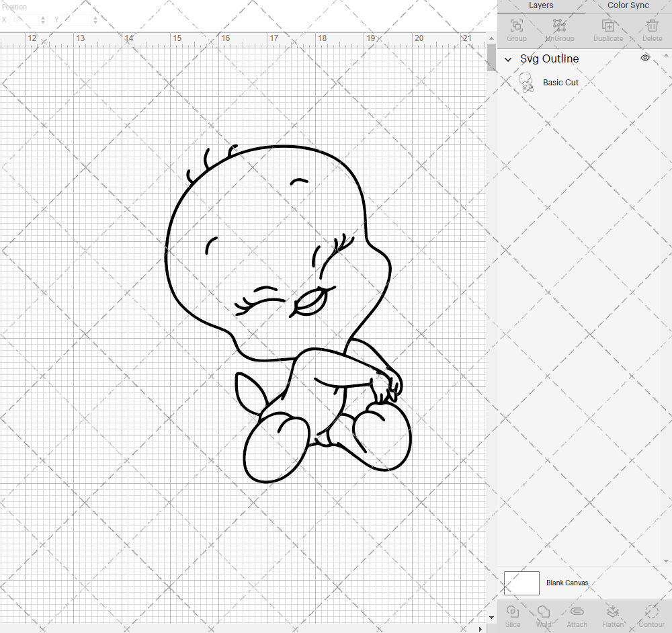Switch to the Color Sync tab
672x633 pixels.
tap(627, 5)
